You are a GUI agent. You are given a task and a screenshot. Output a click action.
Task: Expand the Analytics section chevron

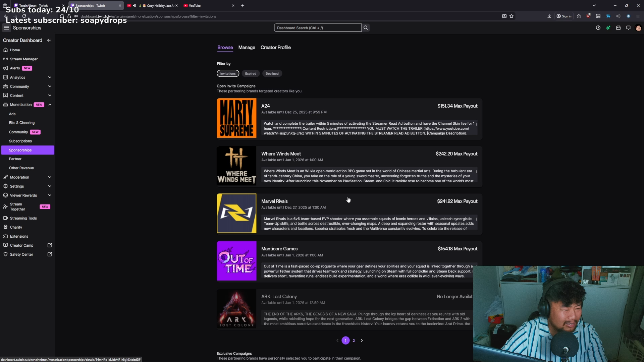click(50, 77)
